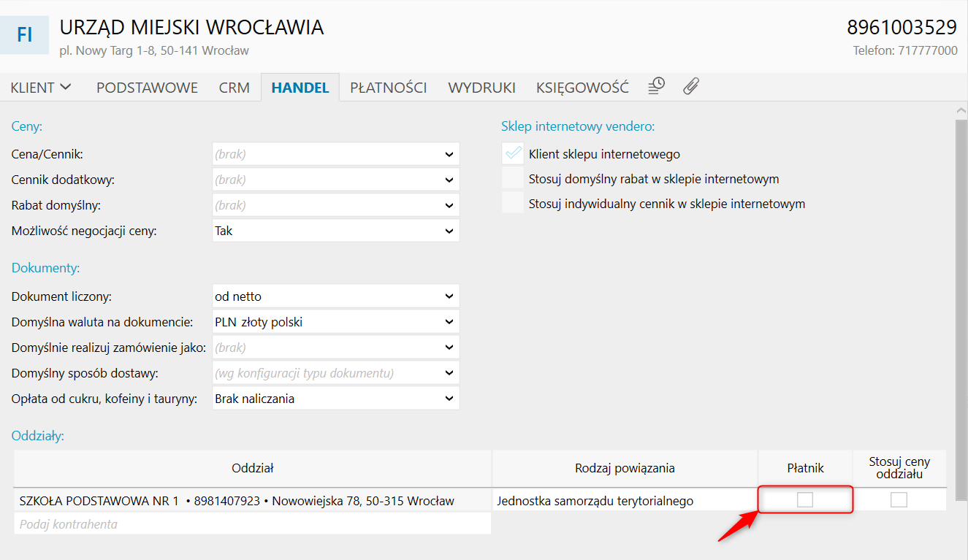
Task: Click the Podaj kontrahenta input field
Action: point(252,524)
